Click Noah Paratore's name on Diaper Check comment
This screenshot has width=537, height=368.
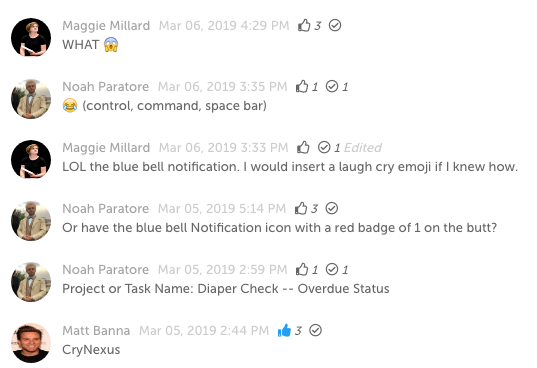105,269
